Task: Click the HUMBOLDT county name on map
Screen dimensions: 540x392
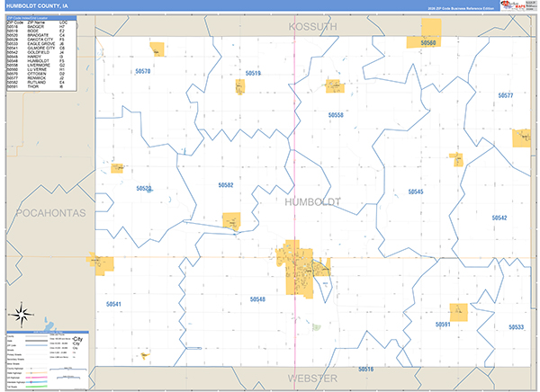Action: [312, 202]
